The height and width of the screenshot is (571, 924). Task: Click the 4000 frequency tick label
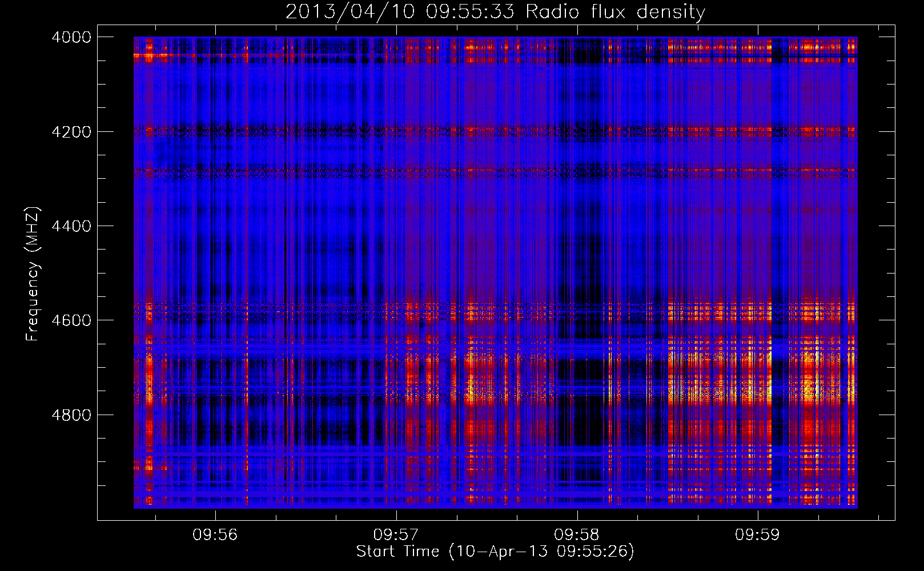[71, 37]
